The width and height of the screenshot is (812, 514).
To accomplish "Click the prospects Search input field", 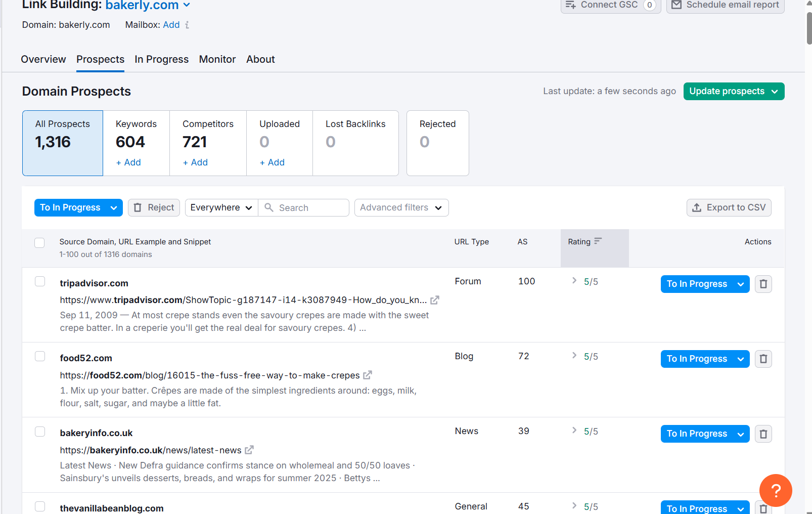I will click(x=310, y=207).
